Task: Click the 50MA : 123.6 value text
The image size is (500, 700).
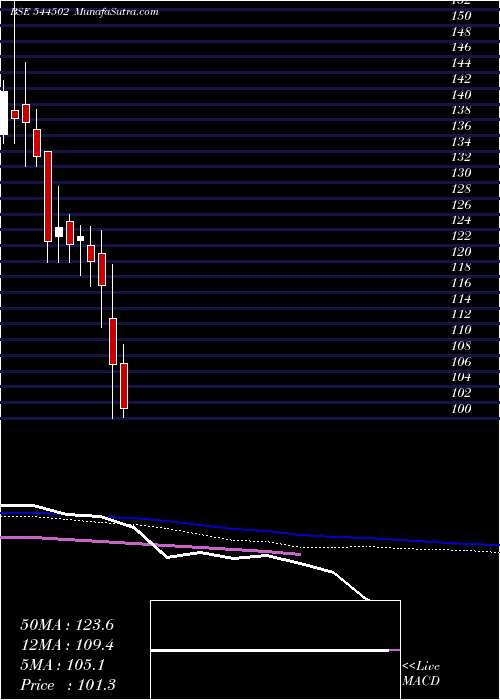Action: click(67, 625)
